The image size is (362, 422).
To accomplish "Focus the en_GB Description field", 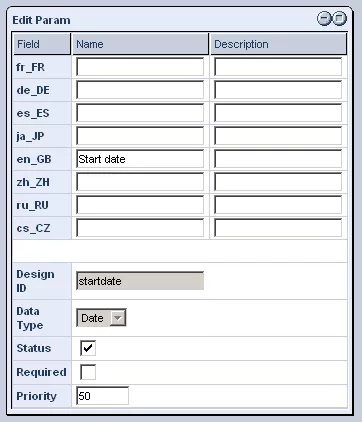I will [278, 159].
